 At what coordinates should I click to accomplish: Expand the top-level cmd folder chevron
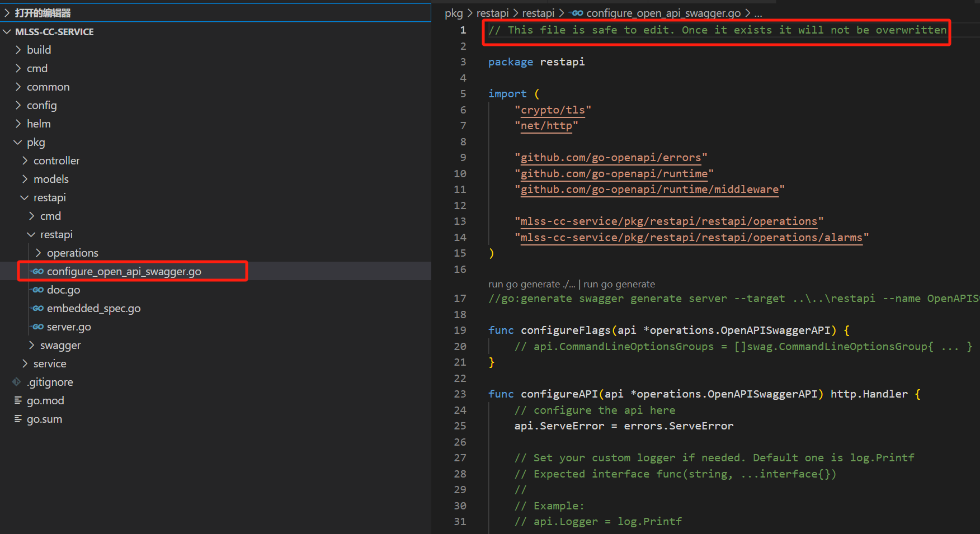click(18, 68)
